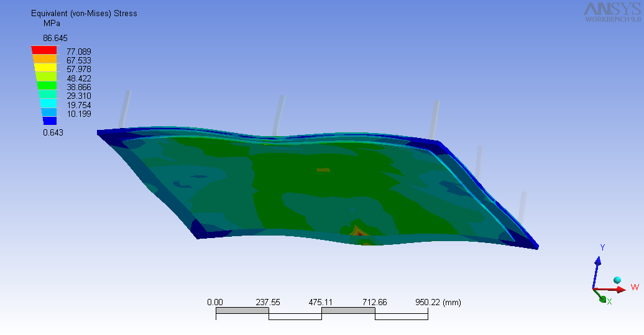Viewport: 644px width, 335px height.
Task: Click the yellow-green legend band
Action: pyautogui.click(x=46, y=77)
